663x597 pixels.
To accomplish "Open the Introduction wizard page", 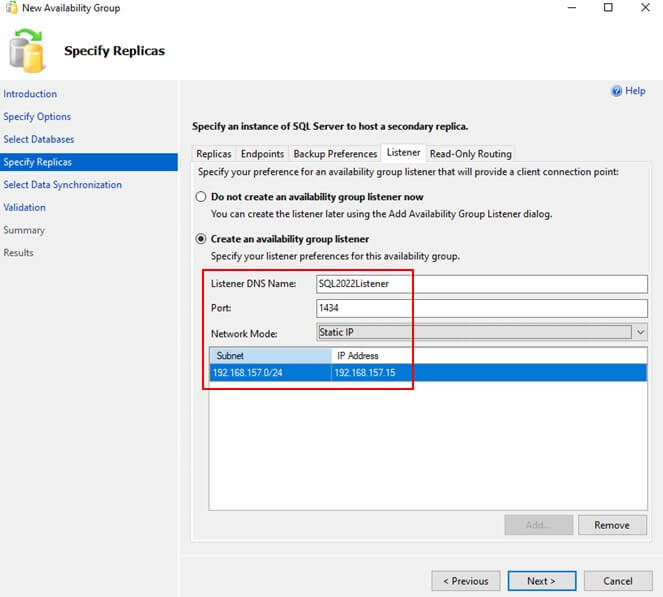I will click(30, 94).
